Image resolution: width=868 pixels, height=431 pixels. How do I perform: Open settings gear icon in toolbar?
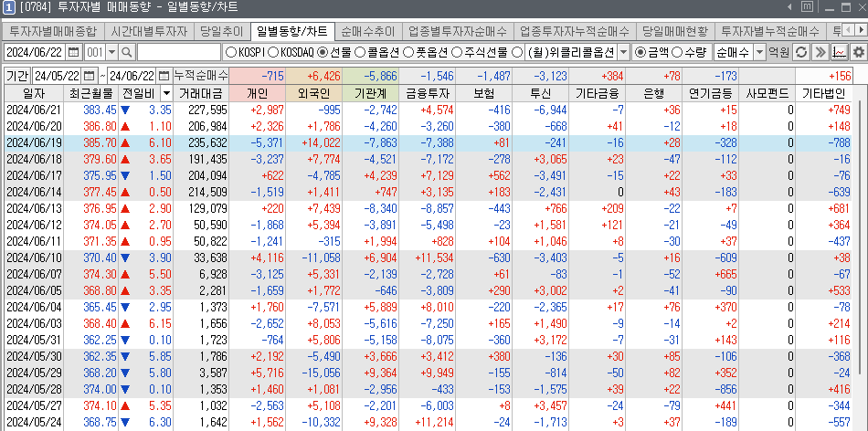858,53
